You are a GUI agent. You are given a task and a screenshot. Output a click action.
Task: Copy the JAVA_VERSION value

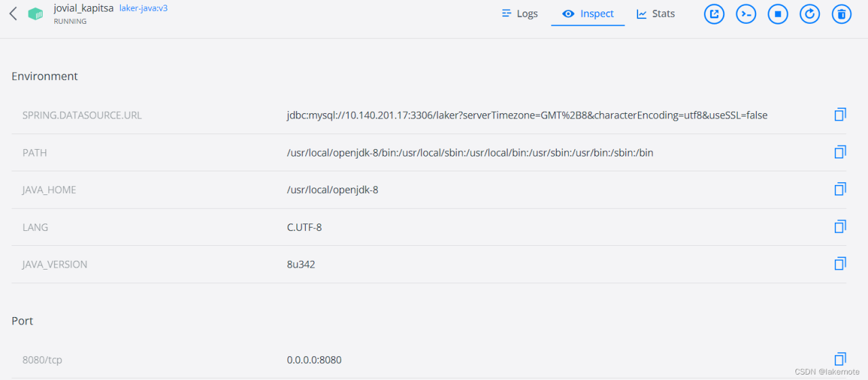point(840,263)
